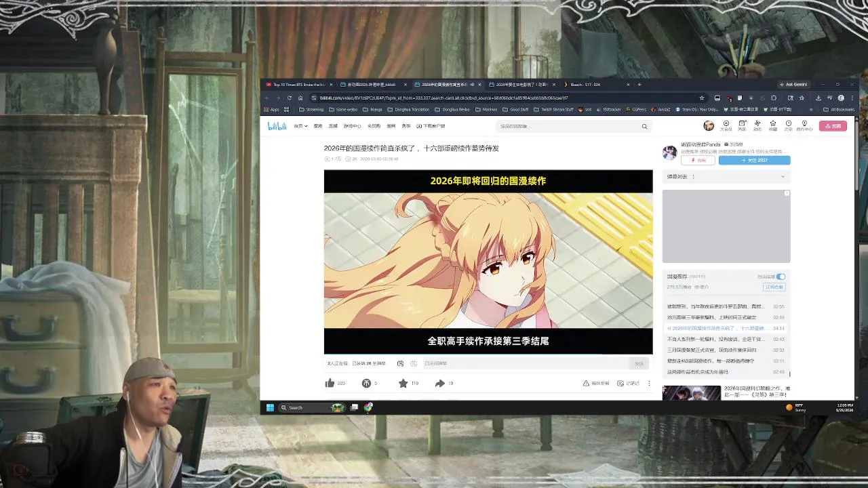Click the search magnifier icon on bilibili
The image size is (868, 488).
pyautogui.click(x=644, y=126)
